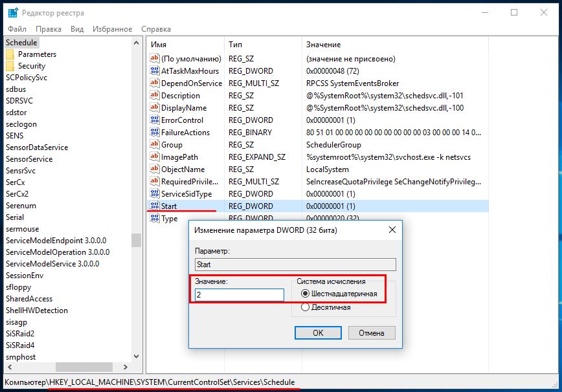The width and height of the screenshot is (562, 392).
Task: Click the Security folder icon
Action: click(10, 66)
